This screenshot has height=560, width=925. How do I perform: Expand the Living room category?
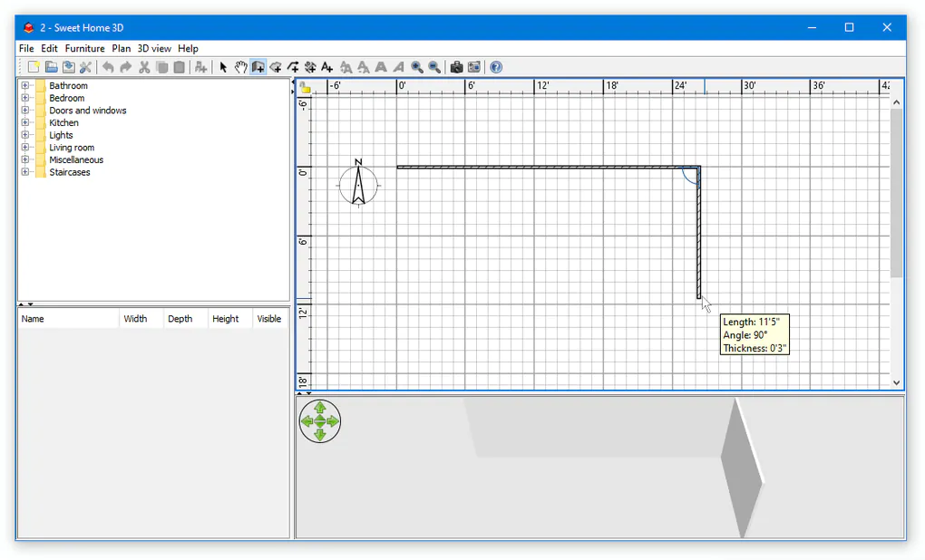pyautogui.click(x=24, y=148)
